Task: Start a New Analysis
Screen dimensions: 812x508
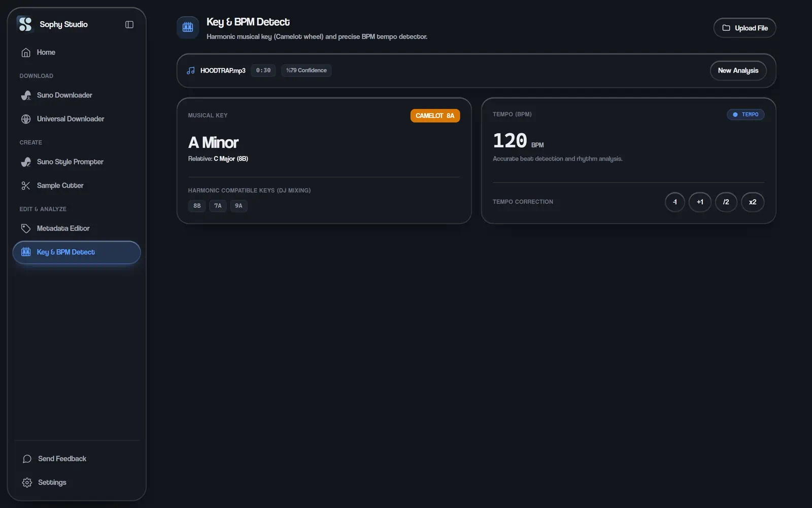Action: (738, 71)
